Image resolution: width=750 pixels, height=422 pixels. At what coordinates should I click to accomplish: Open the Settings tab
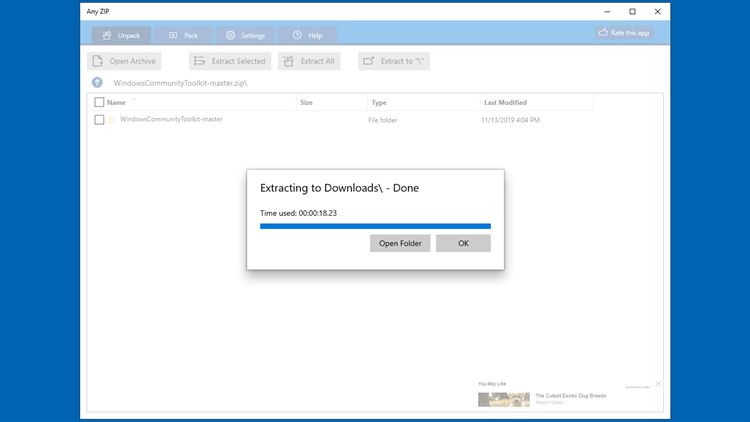245,35
